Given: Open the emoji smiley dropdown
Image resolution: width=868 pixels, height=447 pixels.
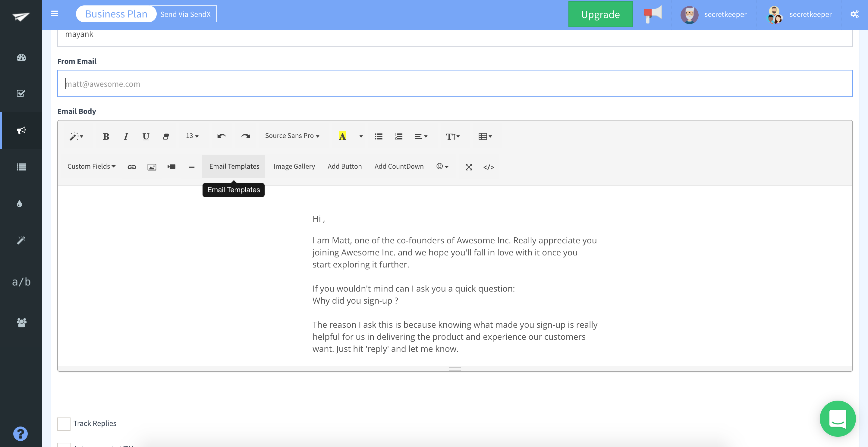Looking at the screenshot, I should tap(443, 166).
